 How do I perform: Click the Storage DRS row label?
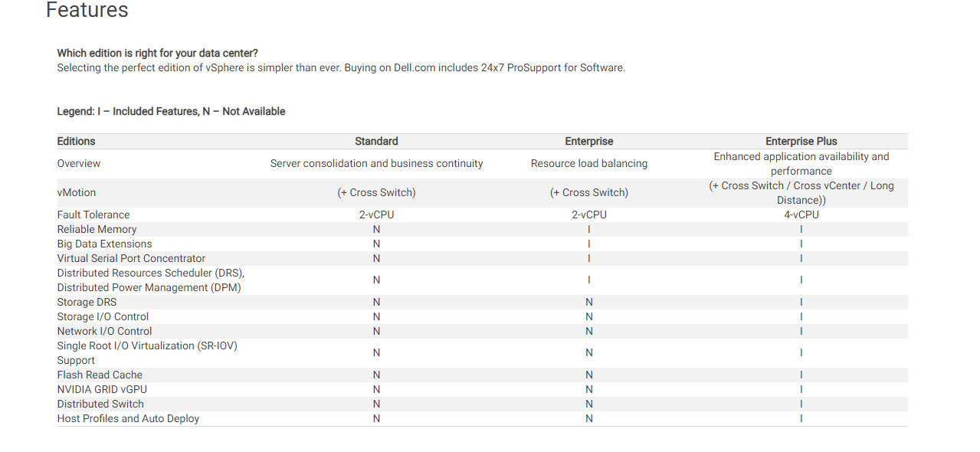pos(87,302)
